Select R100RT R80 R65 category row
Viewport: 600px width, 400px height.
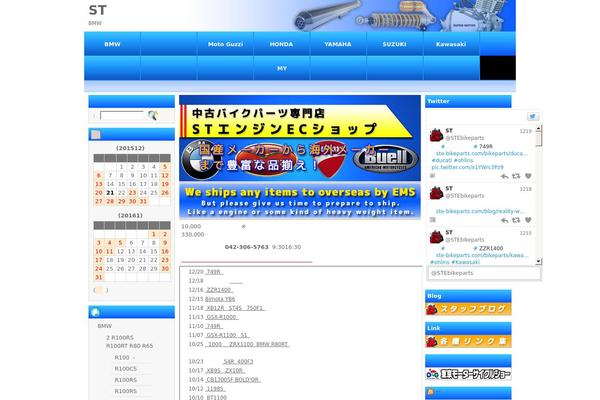click(x=129, y=346)
